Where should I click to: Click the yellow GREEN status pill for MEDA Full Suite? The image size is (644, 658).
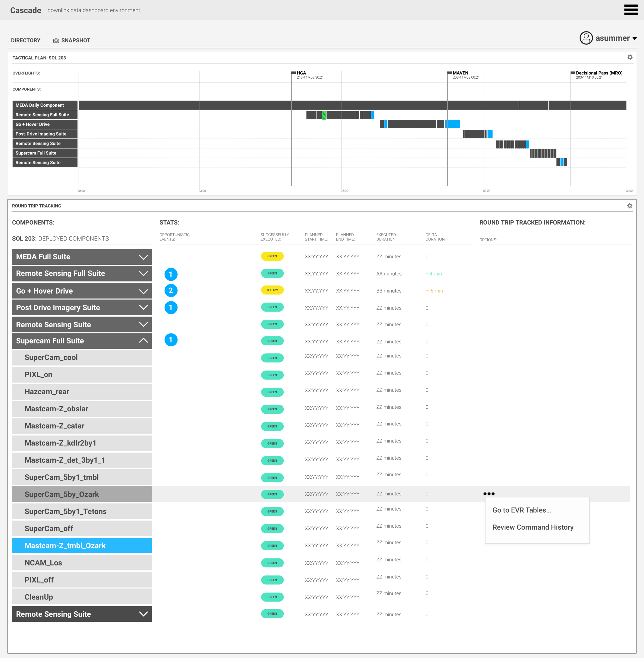tap(272, 256)
